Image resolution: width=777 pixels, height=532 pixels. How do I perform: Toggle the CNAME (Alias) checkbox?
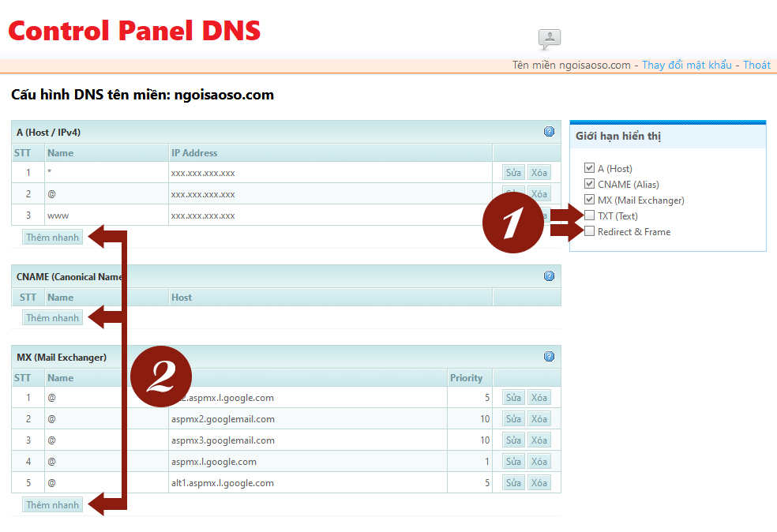coord(589,184)
